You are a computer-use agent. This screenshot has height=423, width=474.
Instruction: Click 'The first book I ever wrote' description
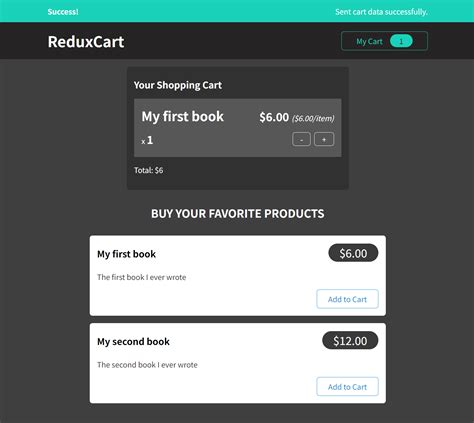click(142, 277)
